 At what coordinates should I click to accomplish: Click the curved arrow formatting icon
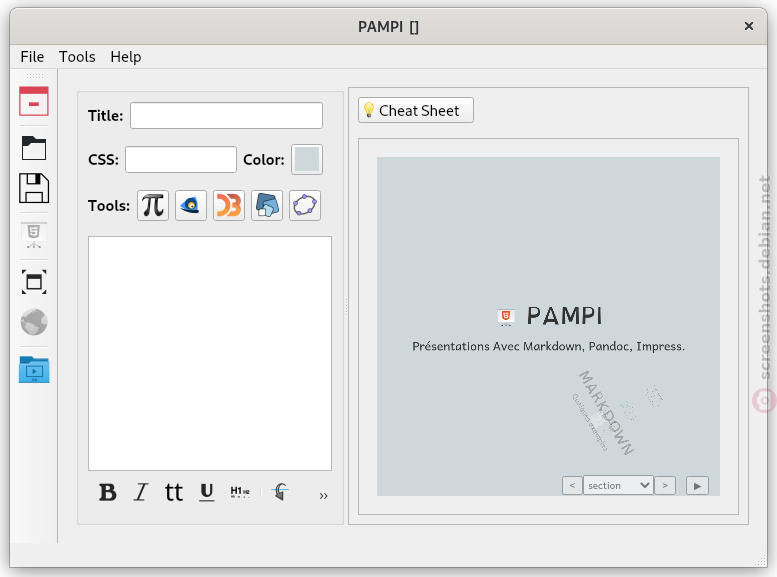click(280, 492)
